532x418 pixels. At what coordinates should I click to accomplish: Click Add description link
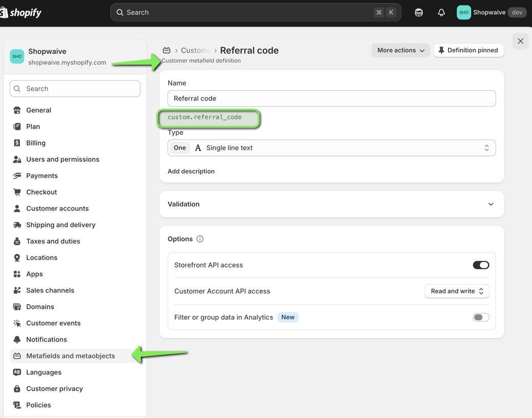191,172
